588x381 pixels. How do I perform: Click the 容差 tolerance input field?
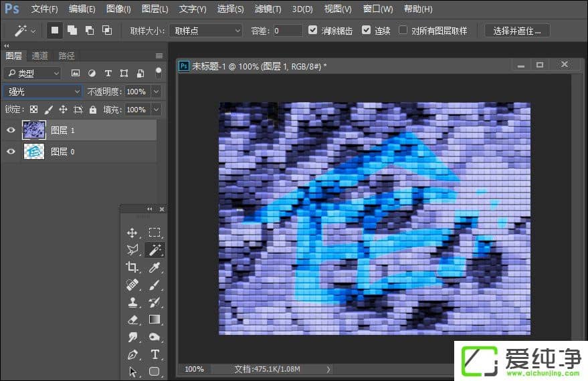tap(287, 31)
